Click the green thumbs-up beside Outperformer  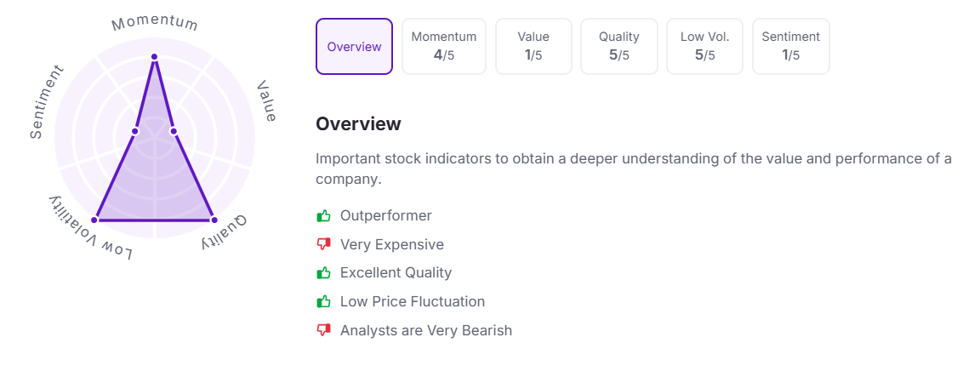[323, 216]
